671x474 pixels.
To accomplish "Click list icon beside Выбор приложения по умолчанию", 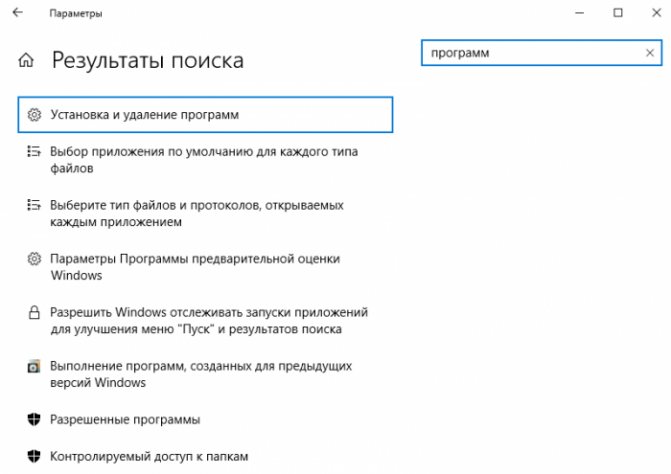I will (x=34, y=151).
